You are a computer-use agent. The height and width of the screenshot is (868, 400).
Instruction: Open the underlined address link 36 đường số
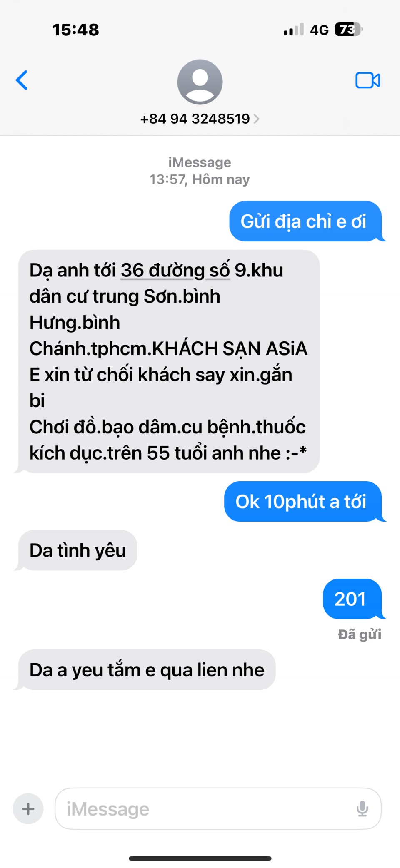point(175,271)
